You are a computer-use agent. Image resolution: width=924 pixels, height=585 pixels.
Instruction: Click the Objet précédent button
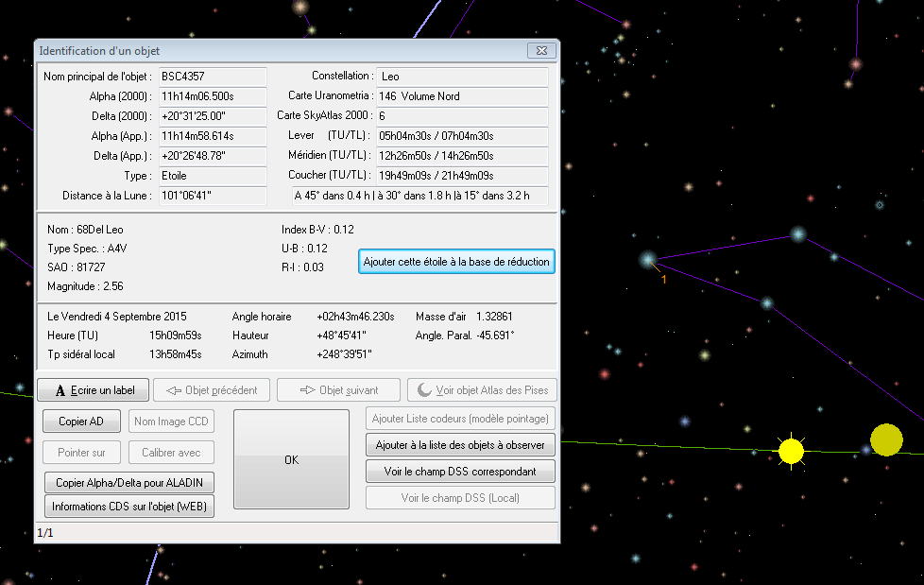click(x=212, y=390)
